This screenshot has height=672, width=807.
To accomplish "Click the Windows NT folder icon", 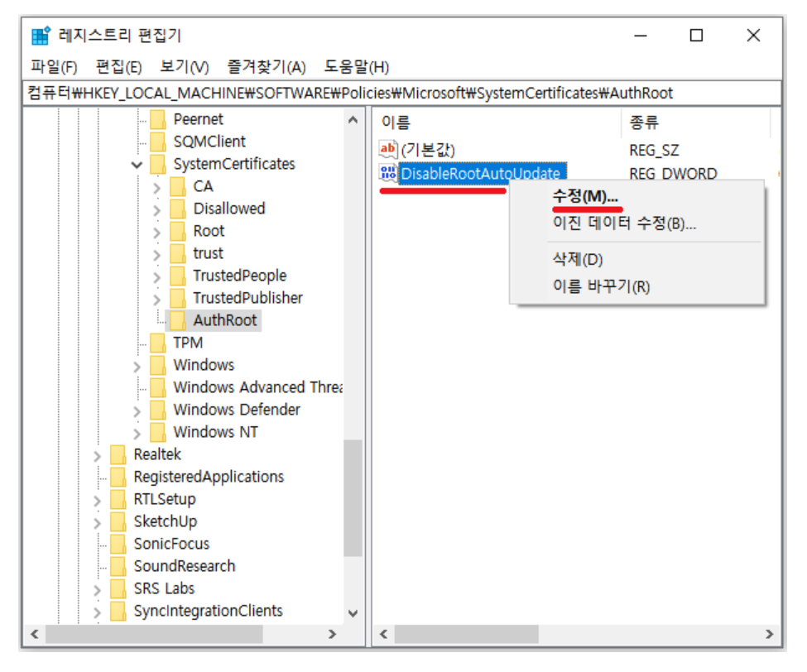I will point(157,432).
